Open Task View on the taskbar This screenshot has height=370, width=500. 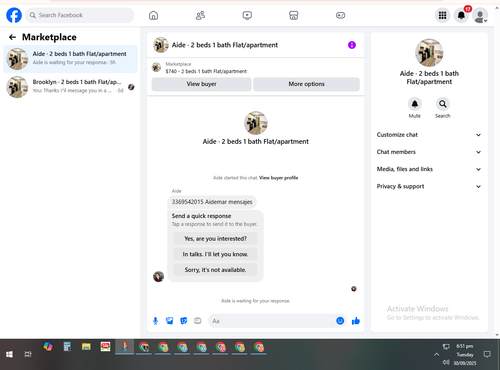[28, 354]
